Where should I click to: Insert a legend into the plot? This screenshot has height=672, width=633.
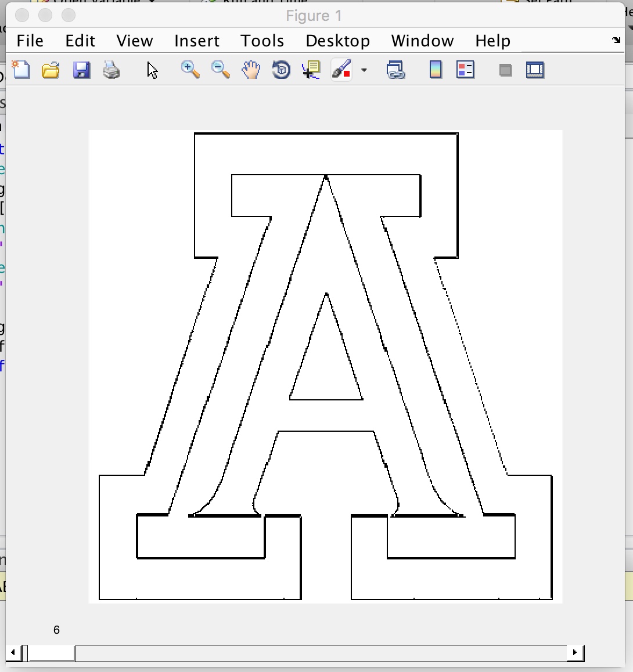point(465,70)
